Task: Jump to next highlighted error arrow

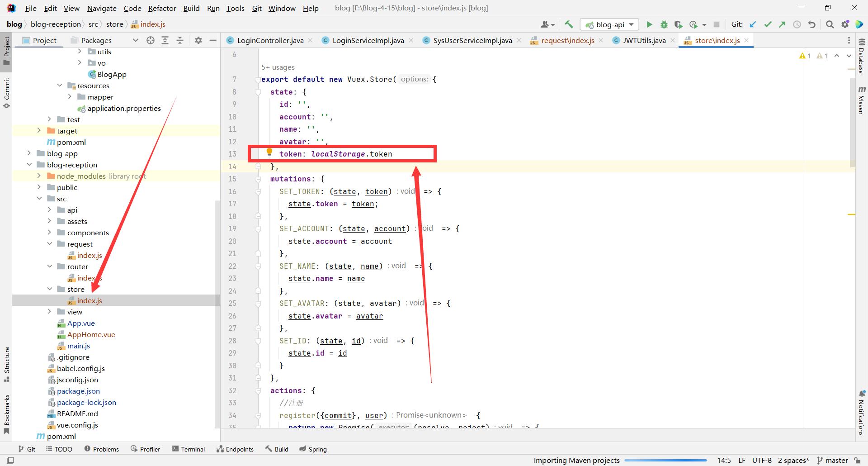Action: point(849,56)
